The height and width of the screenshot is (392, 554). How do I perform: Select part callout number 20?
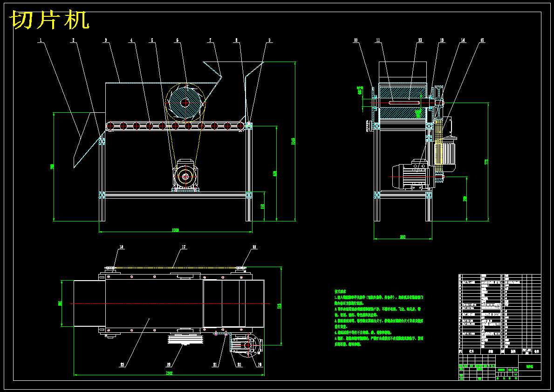pyautogui.click(x=239, y=364)
